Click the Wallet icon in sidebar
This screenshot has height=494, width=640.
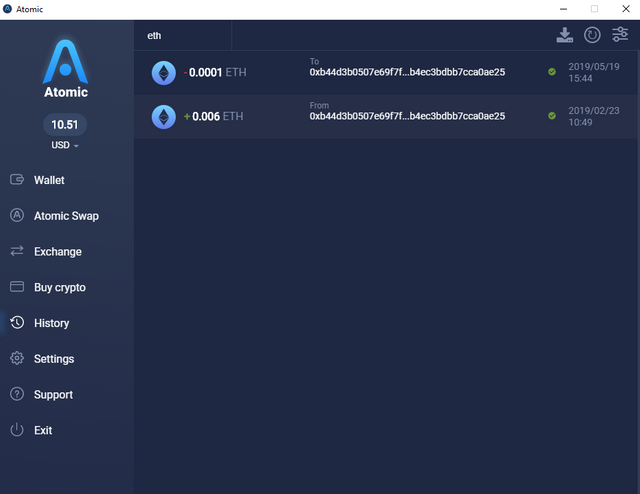tap(17, 180)
